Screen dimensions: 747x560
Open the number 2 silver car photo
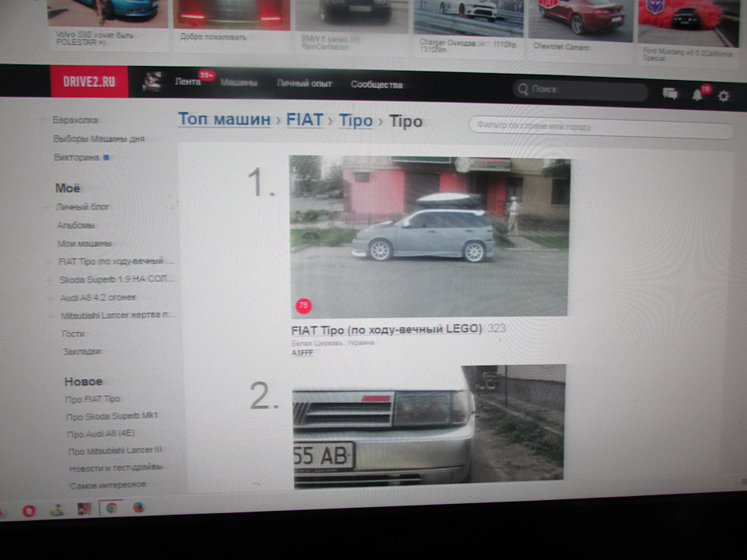click(x=429, y=427)
